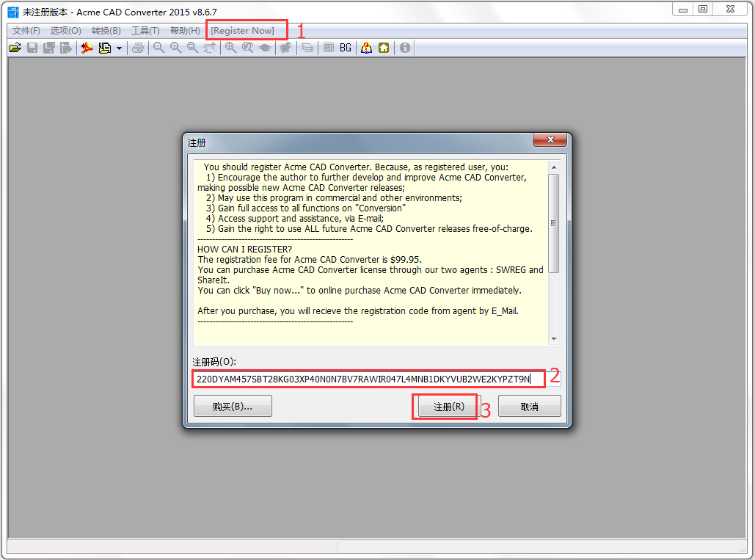Click the Home icon on the toolbar
The image size is (755, 560).
pyautogui.click(x=384, y=47)
